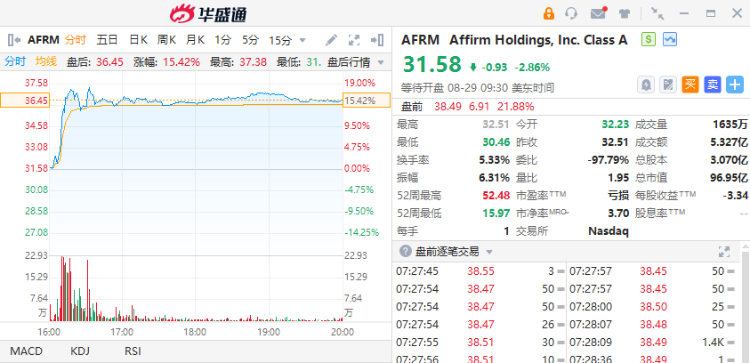Open the skin theme shirt icon
The height and width of the screenshot is (363, 750).
coord(624,13)
